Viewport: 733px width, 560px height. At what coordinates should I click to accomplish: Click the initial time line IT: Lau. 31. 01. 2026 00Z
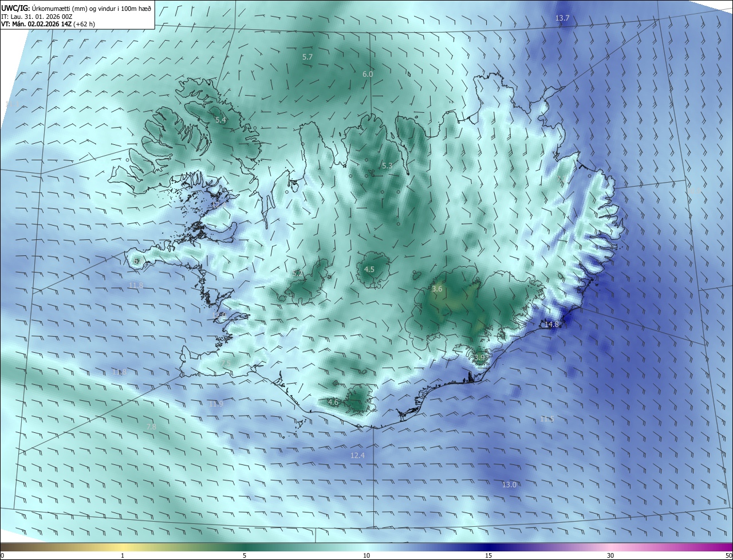coord(37,17)
